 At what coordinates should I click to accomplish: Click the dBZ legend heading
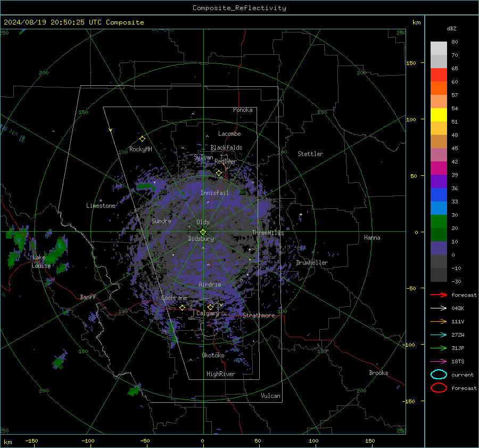coord(451,29)
